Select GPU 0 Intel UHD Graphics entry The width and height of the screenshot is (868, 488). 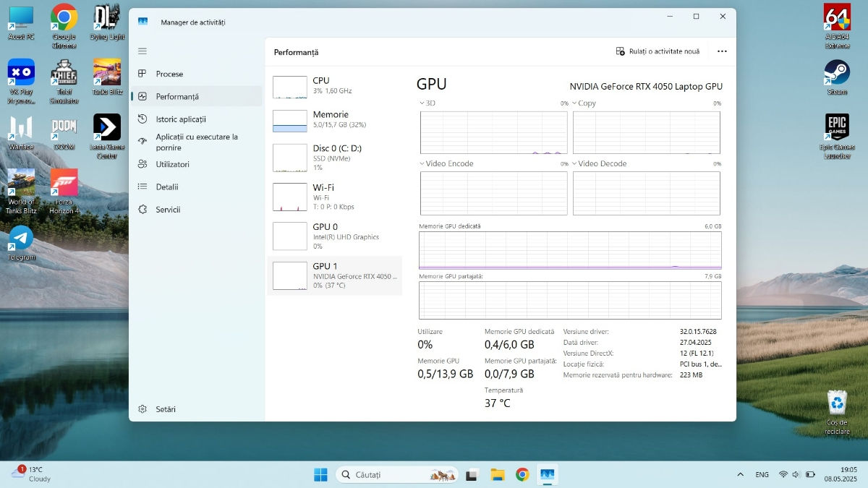(335, 236)
